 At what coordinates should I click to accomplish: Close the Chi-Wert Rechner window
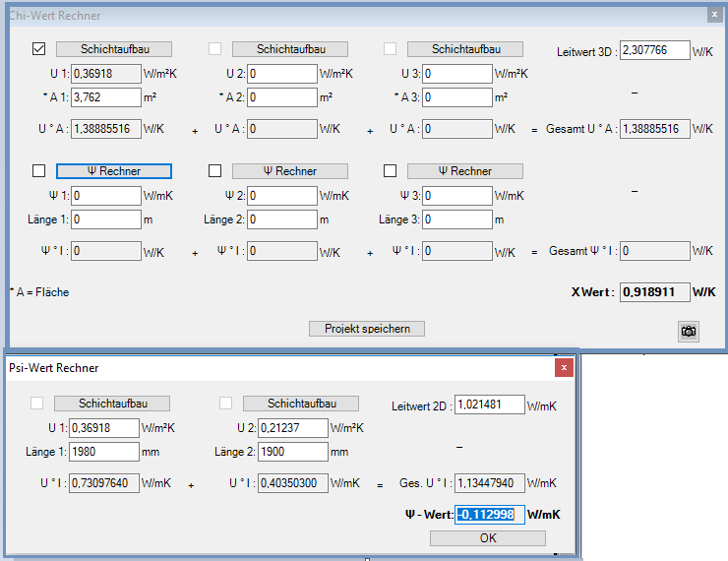point(714,15)
